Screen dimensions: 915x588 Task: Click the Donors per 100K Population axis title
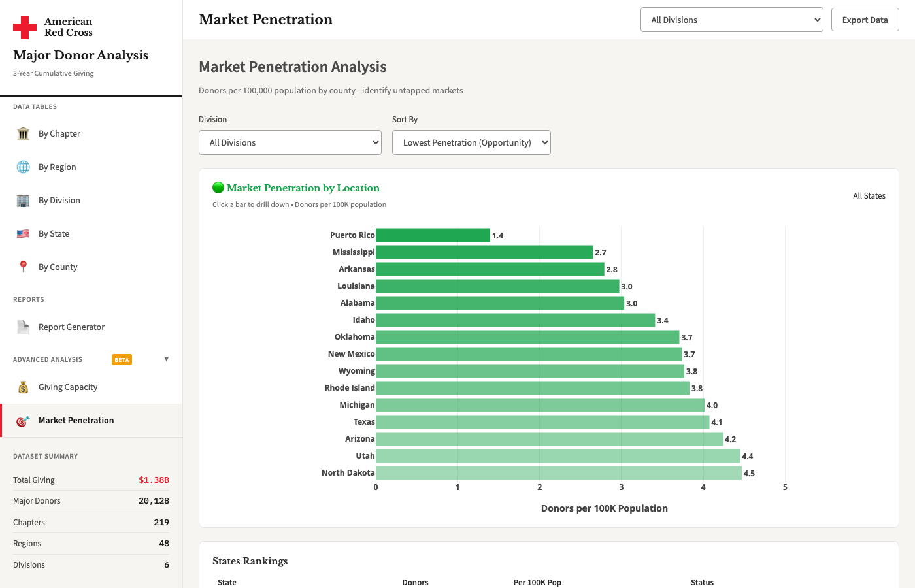605,508
